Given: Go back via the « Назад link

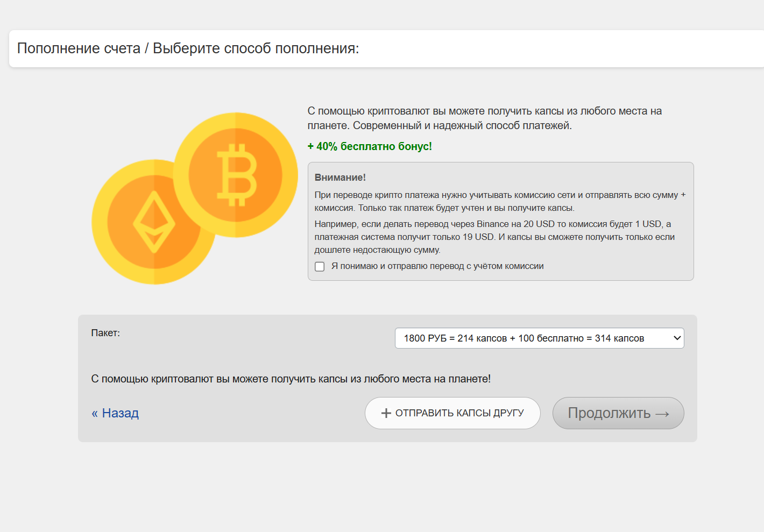Looking at the screenshot, I should [115, 413].
